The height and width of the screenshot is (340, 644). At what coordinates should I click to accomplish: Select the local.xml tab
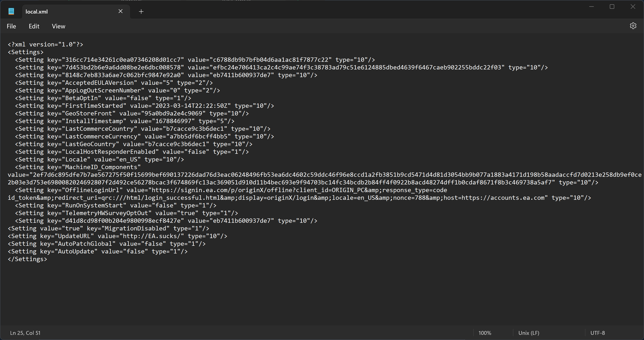pyautogui.click(x=37, y=11)
